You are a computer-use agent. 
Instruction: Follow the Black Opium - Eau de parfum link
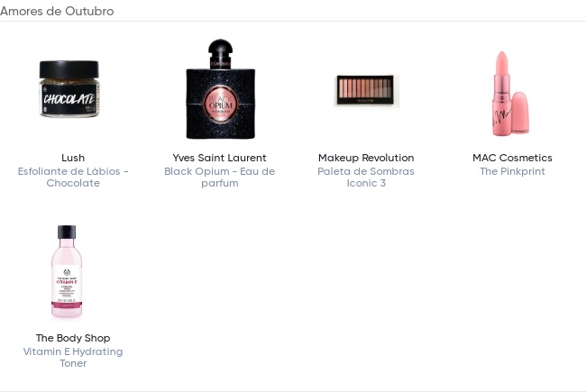tap(220, 178)
